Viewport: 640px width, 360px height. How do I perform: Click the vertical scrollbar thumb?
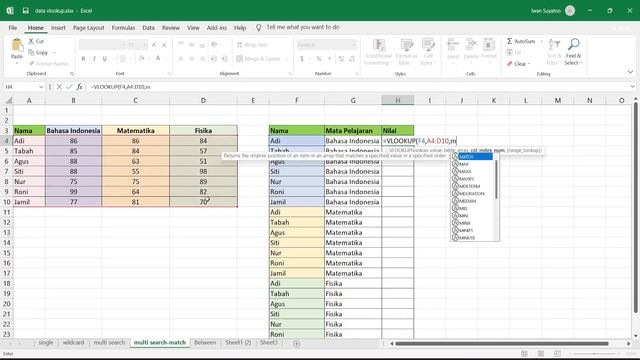click(x=636, y=208)
